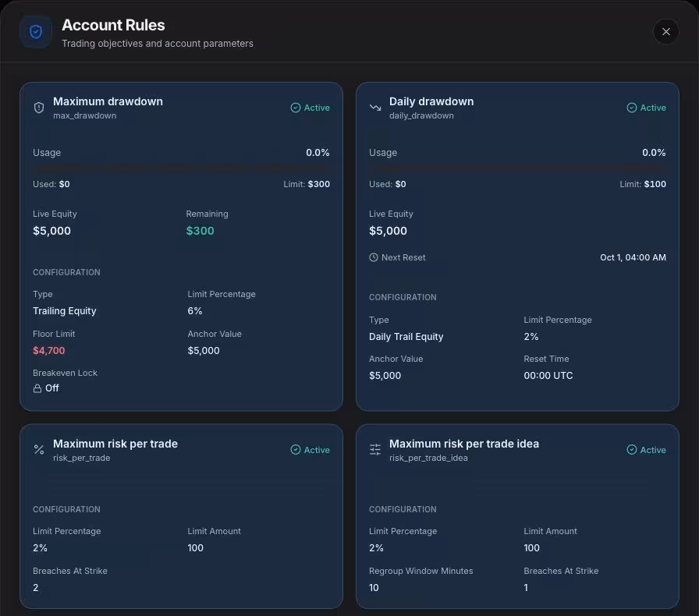699x616 pixels.
Task: Click the Maximum drawdown shield icon
Action: (39, 108)
